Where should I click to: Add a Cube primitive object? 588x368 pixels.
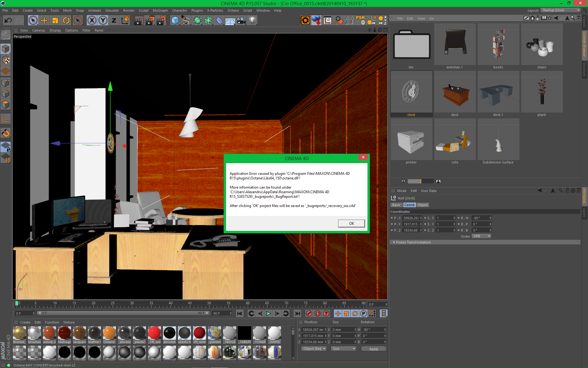click(175, 21)
